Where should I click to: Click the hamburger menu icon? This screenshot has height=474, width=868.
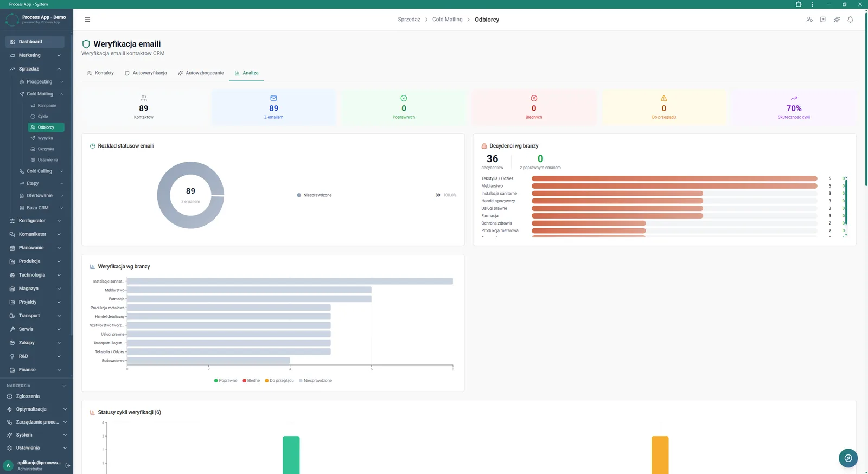[87, 20]
